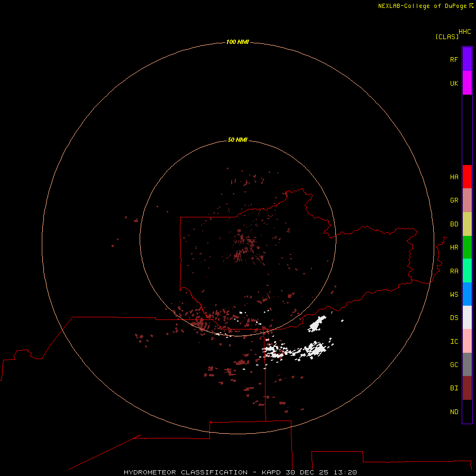Click the UK legend label
476x476 pixels.
pyautogui.click(x=454, y=83)
